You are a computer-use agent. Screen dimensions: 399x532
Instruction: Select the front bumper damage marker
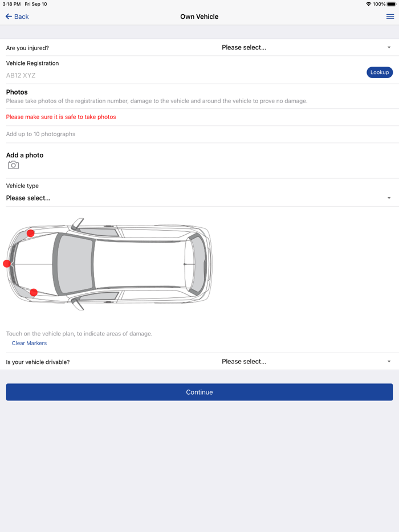[x=7, y=264]
